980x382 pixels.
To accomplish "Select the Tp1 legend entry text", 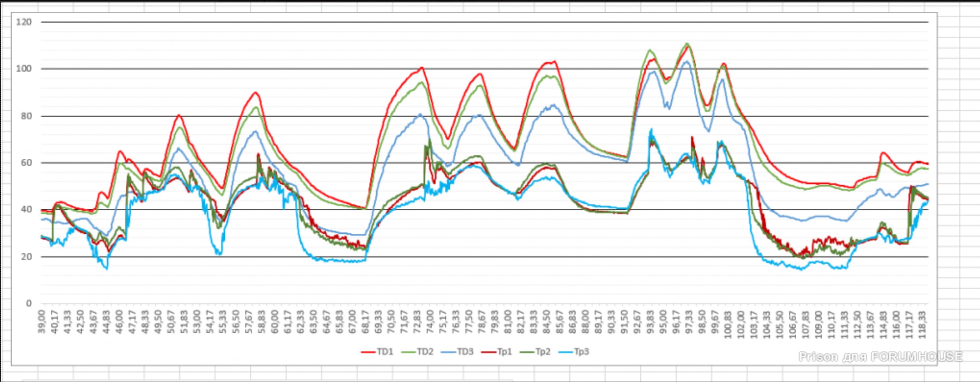I will [505, 352].
